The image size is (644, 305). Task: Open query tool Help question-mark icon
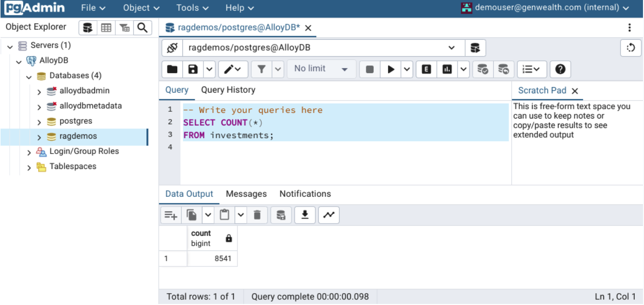[x=561, y=69]
